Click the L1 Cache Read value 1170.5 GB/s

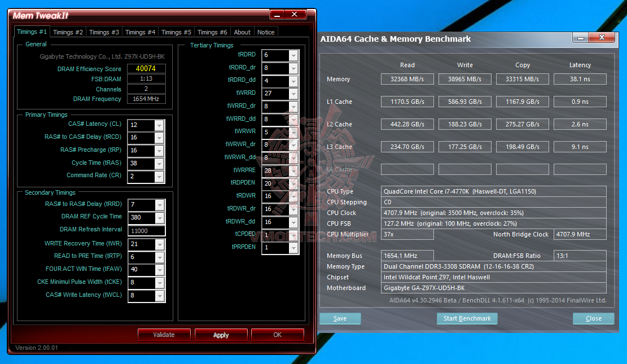(407, 102)
